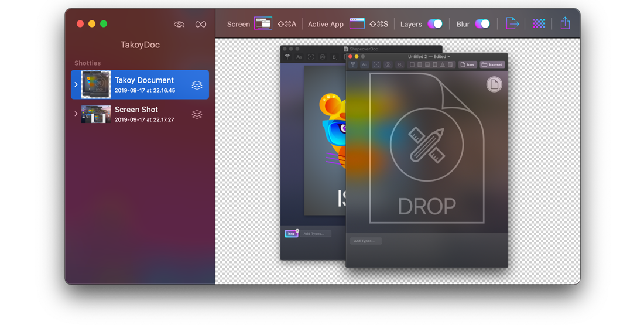Viewport: 644px width, 328px height.
Task: Click the hidden-eye icon in sidebar header
Action: point(179,24)
